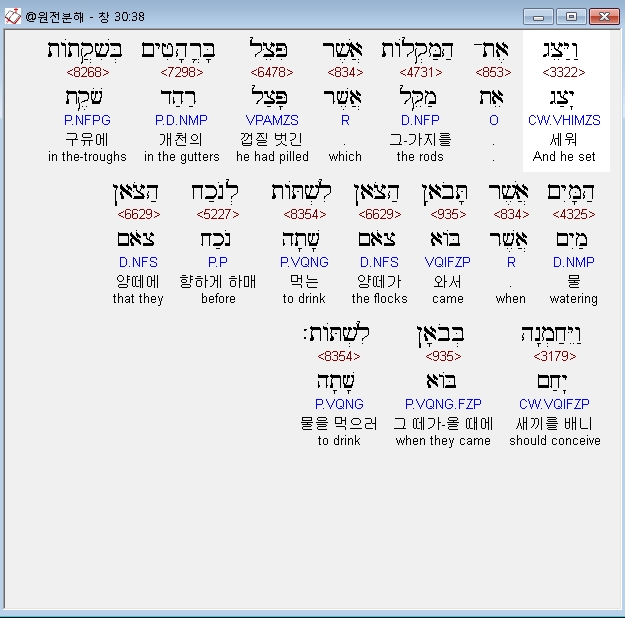Select the English gloss 'which'
Image resolution: width=625 pixels, height=618 pixels.
click(x=345, y=157)
